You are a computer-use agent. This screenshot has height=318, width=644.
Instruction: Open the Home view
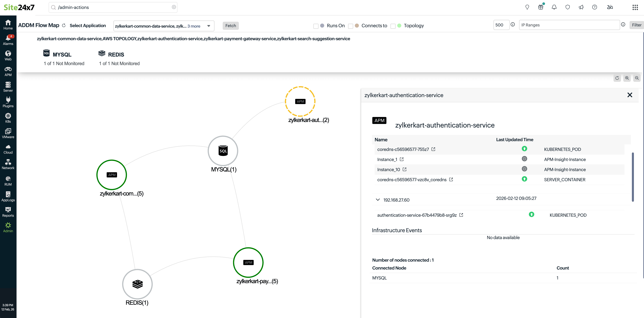(x=8, y=24)
